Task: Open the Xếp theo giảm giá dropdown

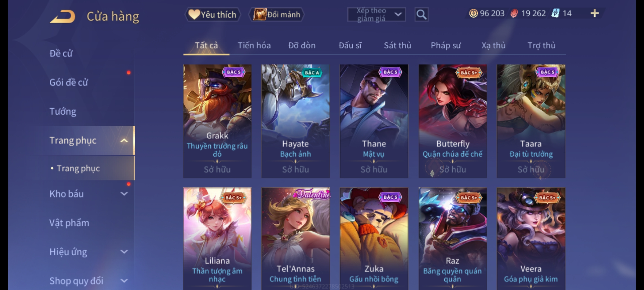Action: [376, 15]
